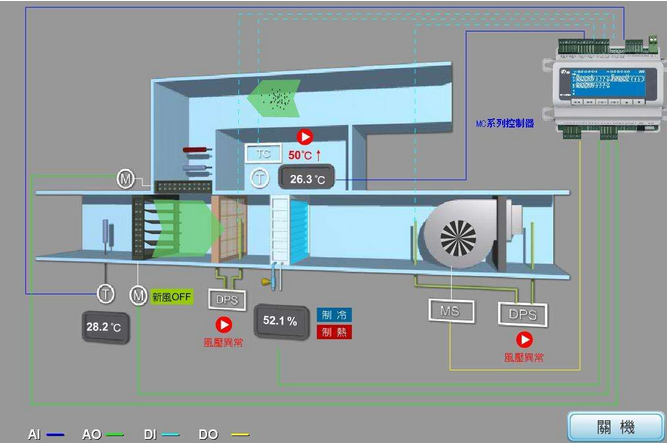This screenshot has width=667, height=443.
Task: Open the TC temperature controller box
Action: click(264, 154)
